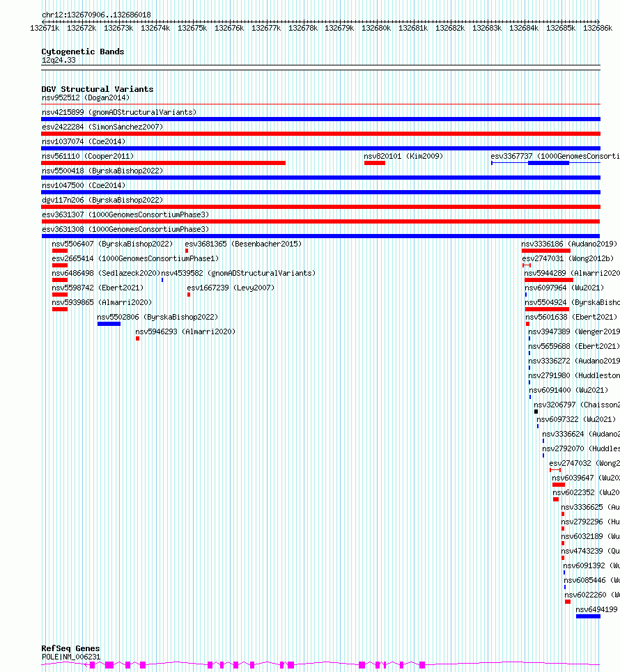620x672 pixels.
Task: Click the nsv1037074 (Coe2014) label
Action: click(x=84, y=141)
